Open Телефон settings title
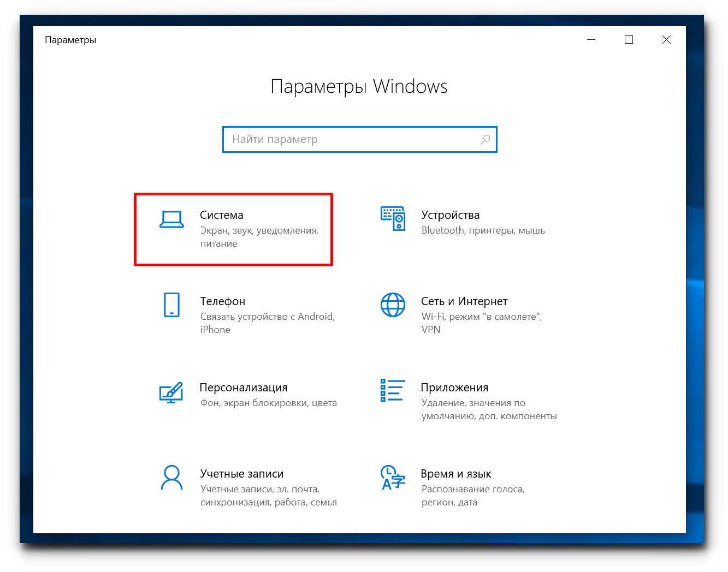Viewport: 728px width, 572px height. pos(223,301)
